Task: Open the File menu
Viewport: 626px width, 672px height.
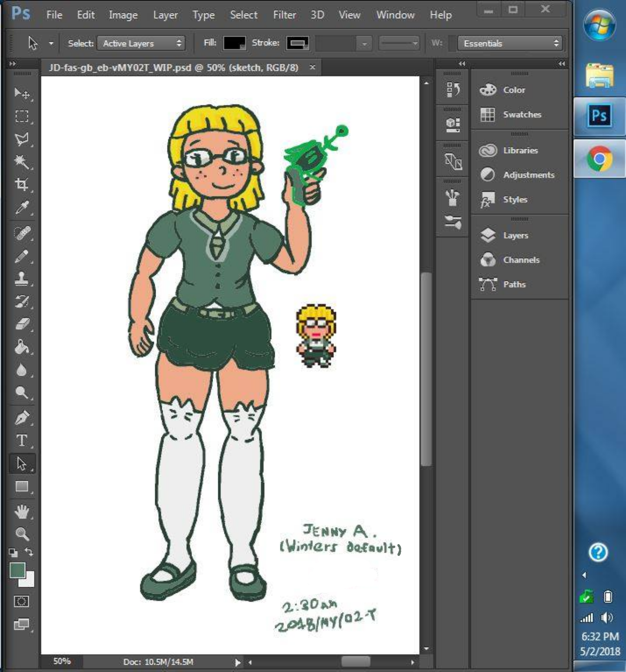Action: (x=54, y=15)
